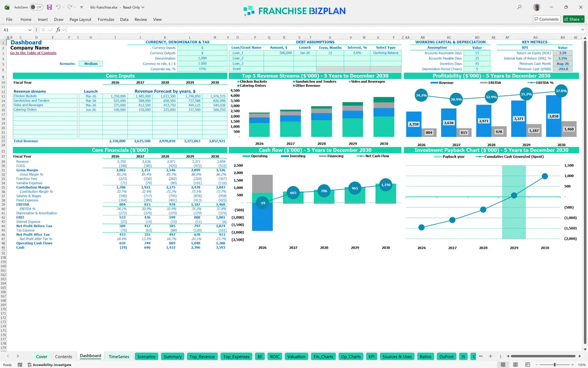Open the Draw ribbon tab

[59, 20]
